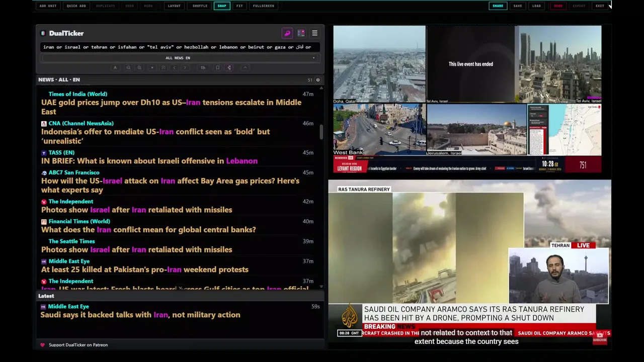Viewport: 644px width, 362px height.
Task: Toggle the SNAP button
Action: click(222, 6)
